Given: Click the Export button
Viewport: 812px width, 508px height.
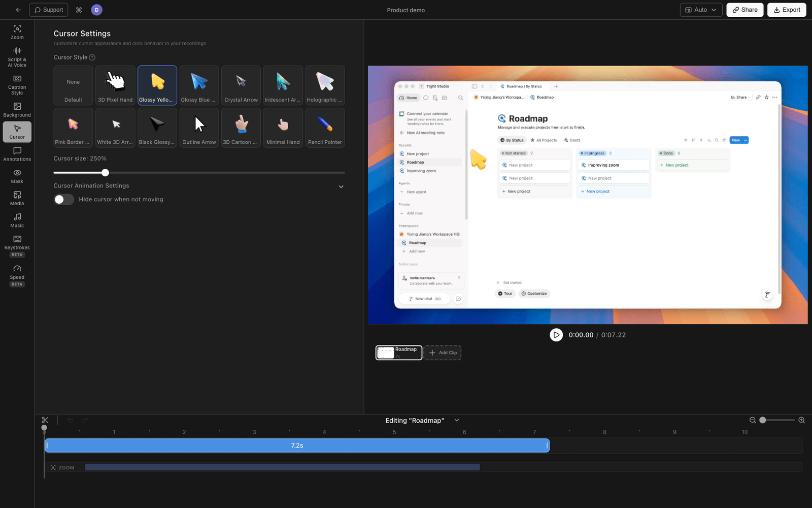Looking at the screenshot, I should point(787,10).
